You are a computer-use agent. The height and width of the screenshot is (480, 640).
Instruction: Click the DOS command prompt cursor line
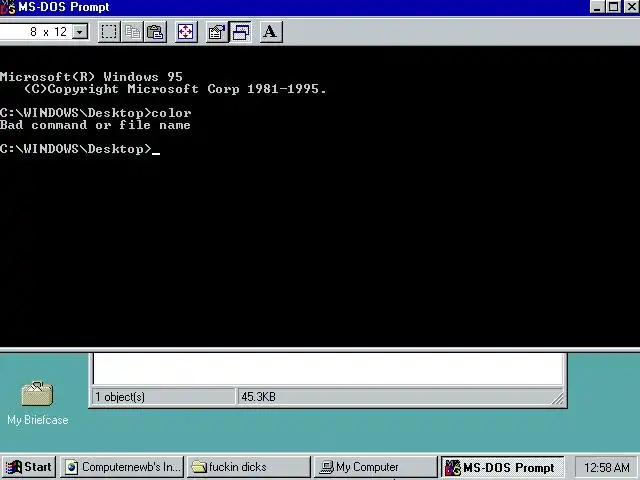coord(80,149)
